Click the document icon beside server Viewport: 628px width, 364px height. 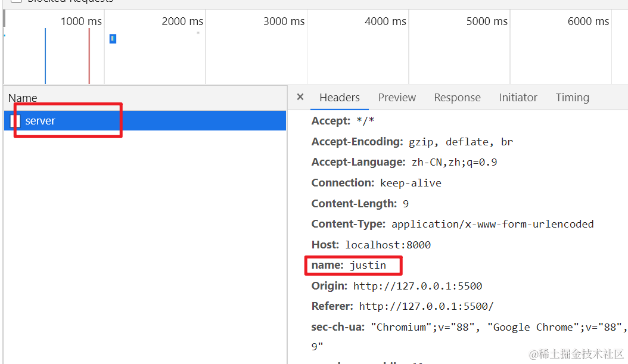pyautogui.click(x=15, y=120)
